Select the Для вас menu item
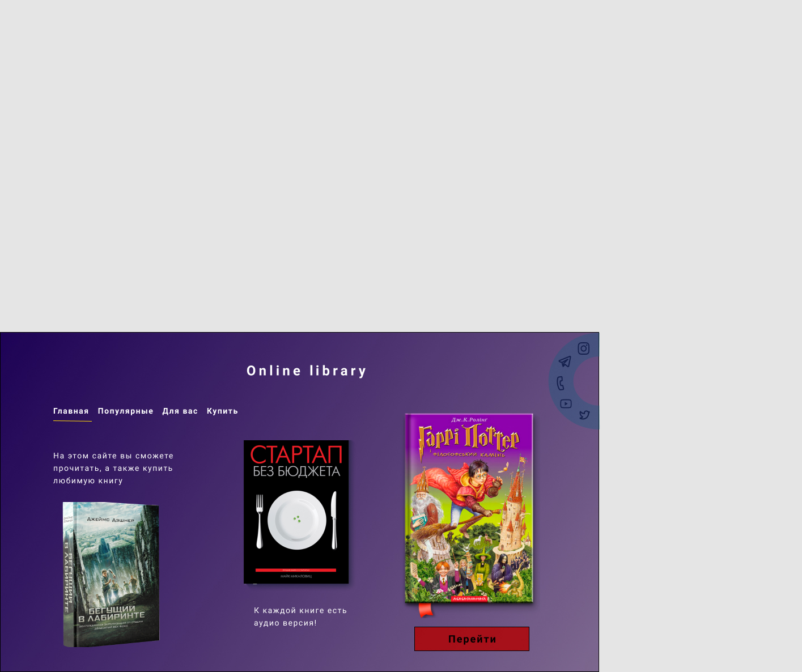The image size is (802, 672). pyautogui.click(x=180, y=411)
